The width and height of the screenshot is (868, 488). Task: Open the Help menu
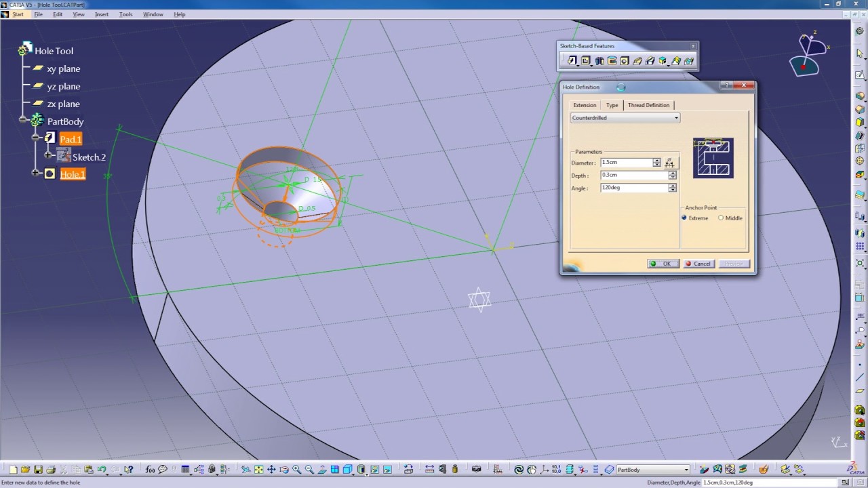click(179, 14)
